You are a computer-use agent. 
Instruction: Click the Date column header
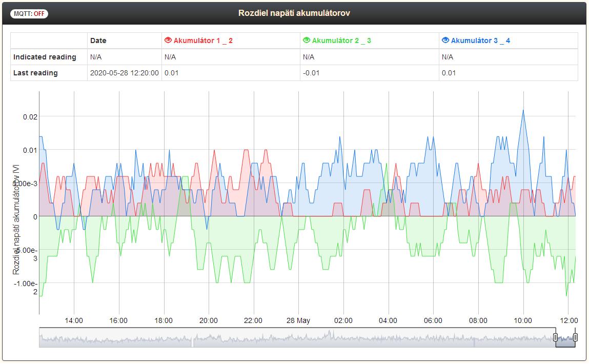[x=98, y=41]
